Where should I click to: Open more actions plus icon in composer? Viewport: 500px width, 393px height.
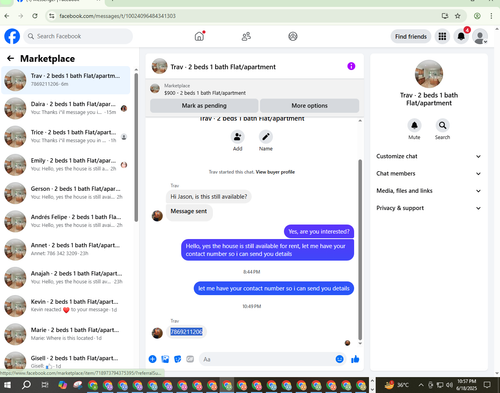point(153,359)
